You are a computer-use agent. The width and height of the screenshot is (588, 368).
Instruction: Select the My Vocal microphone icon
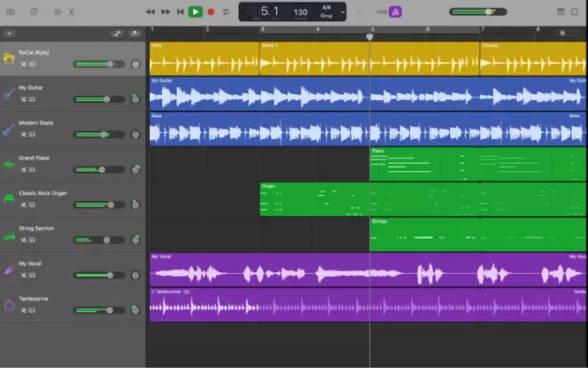9,270
